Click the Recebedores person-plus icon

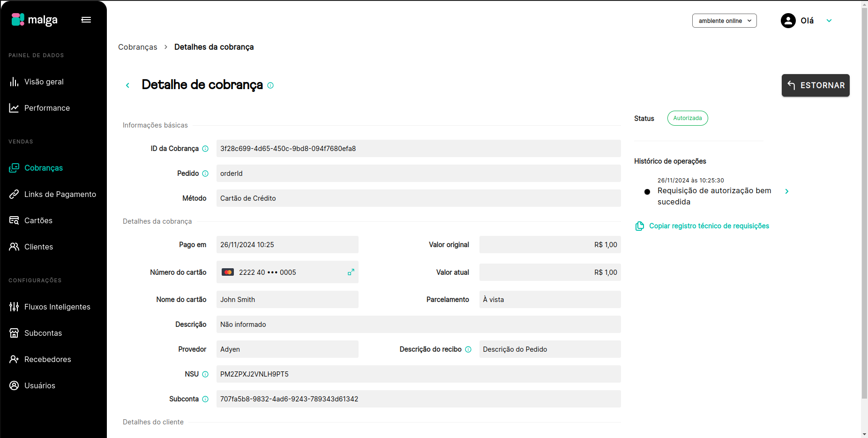[14, 359]
